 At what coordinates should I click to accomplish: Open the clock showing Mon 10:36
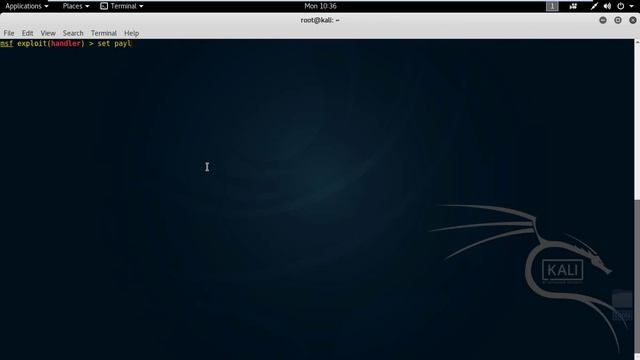point(320,6)
